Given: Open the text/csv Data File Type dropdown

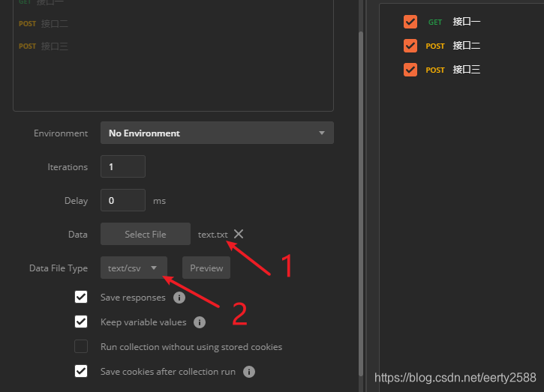Looking at the screenshot, I should point(134,268).
